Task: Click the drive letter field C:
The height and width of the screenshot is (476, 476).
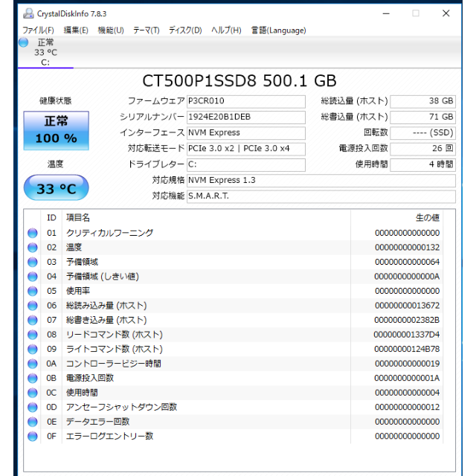Action: 246,165
